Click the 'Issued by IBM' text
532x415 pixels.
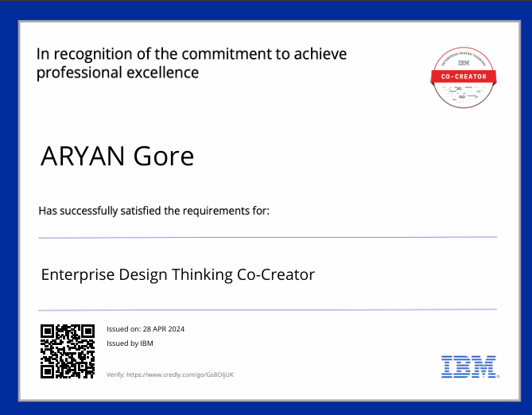(130, 343)
